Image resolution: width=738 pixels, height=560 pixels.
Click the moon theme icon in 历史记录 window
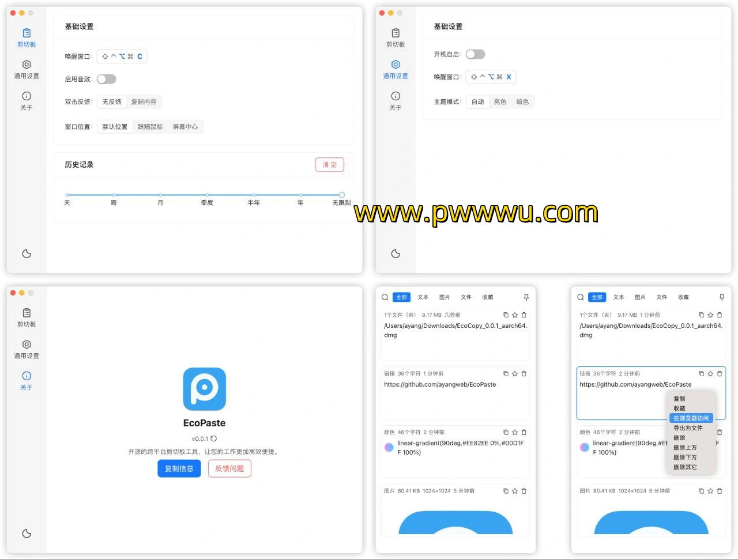[x=27, y=253]
